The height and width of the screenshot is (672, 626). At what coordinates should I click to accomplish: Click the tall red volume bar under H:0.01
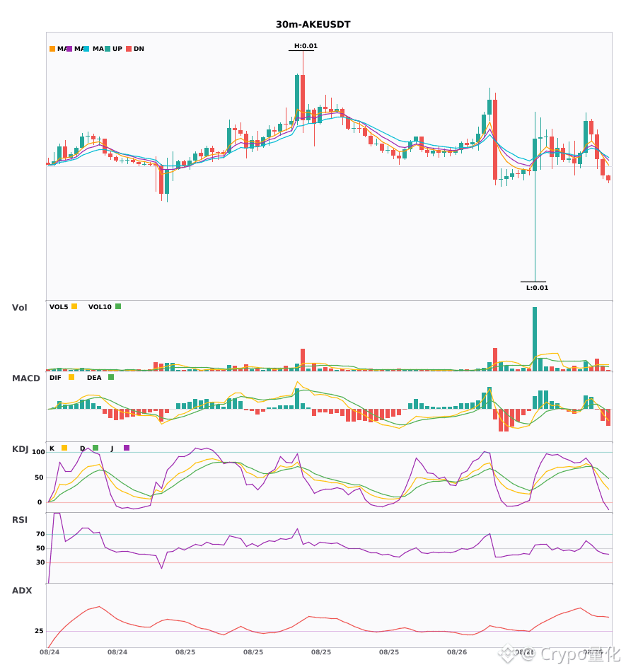(x=303, y=359)
